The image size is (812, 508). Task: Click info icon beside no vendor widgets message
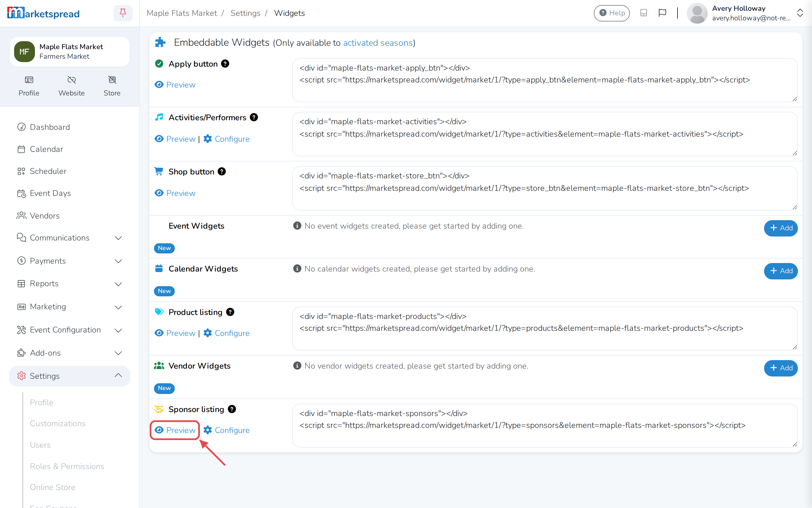coord(297,365)
